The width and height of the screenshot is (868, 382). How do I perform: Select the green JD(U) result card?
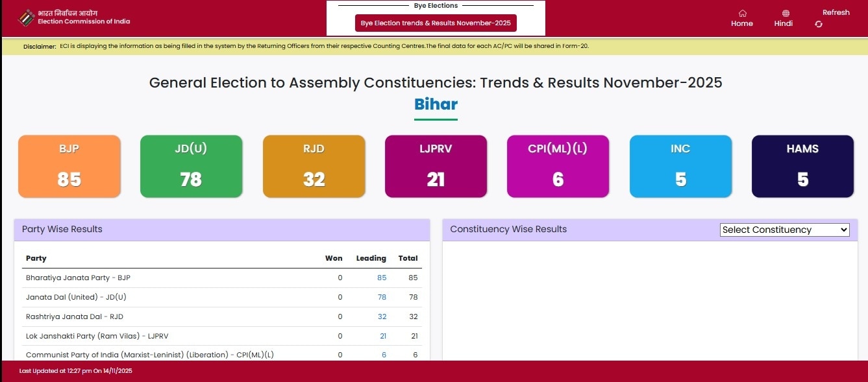191,166
